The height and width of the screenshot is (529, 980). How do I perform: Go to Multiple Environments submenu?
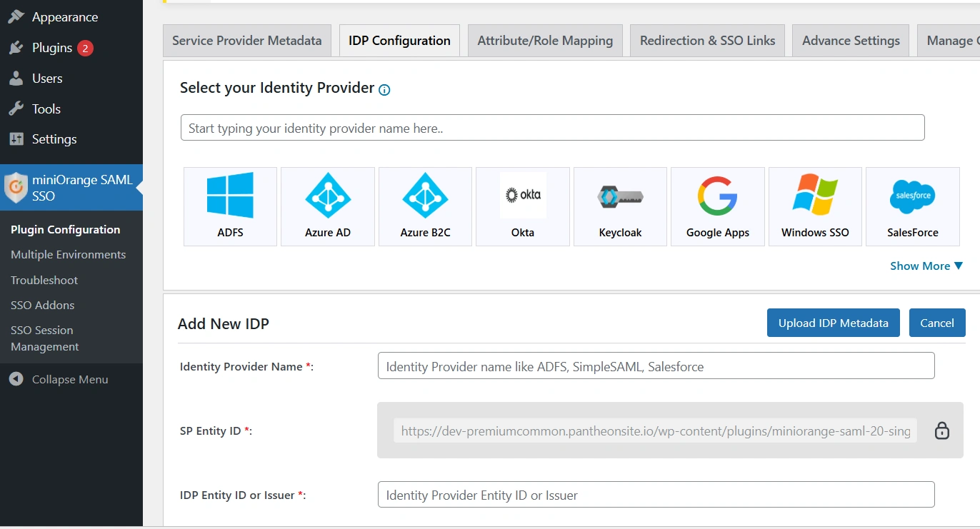[68, 254]
